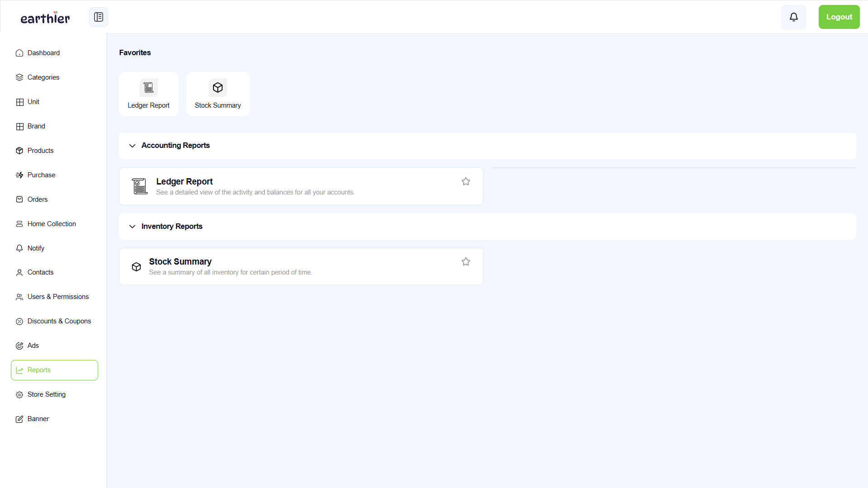Open the Stock Summary report card
The width and height of the screenshot is (868, 488).
coord(301,266)
